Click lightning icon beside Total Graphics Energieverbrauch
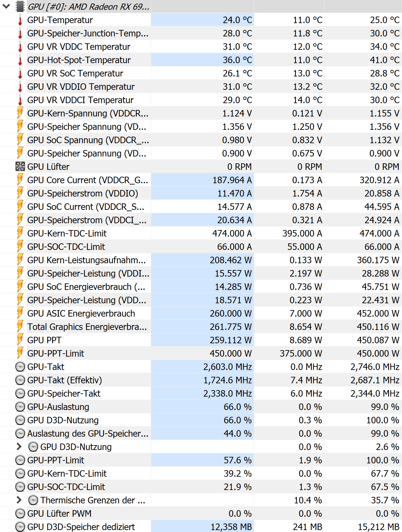This screenshot has height=532, width=402. pyautogui.click(x=20, y=327)
